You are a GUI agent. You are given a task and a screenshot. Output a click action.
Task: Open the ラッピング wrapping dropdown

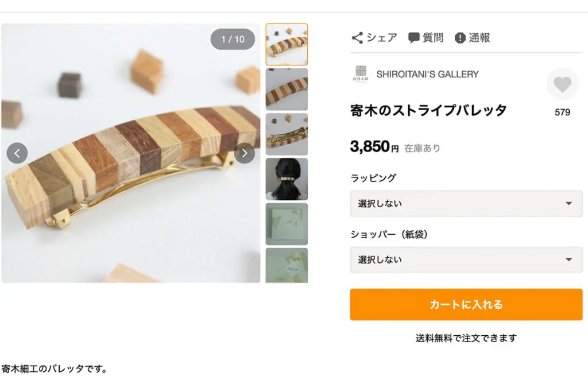point(466,203)
